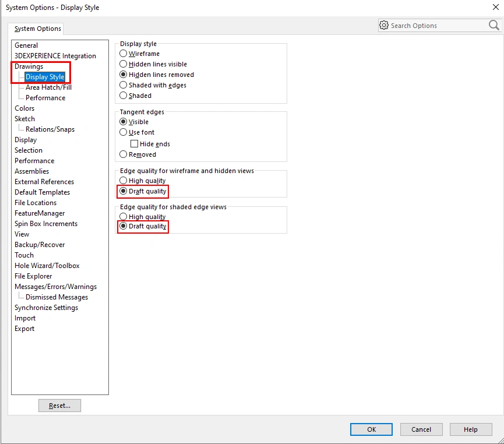The width and height of the screenshot is (504, 444).
Task: Click the Help button
Action: pyautogui.click(x=471, y=429)
